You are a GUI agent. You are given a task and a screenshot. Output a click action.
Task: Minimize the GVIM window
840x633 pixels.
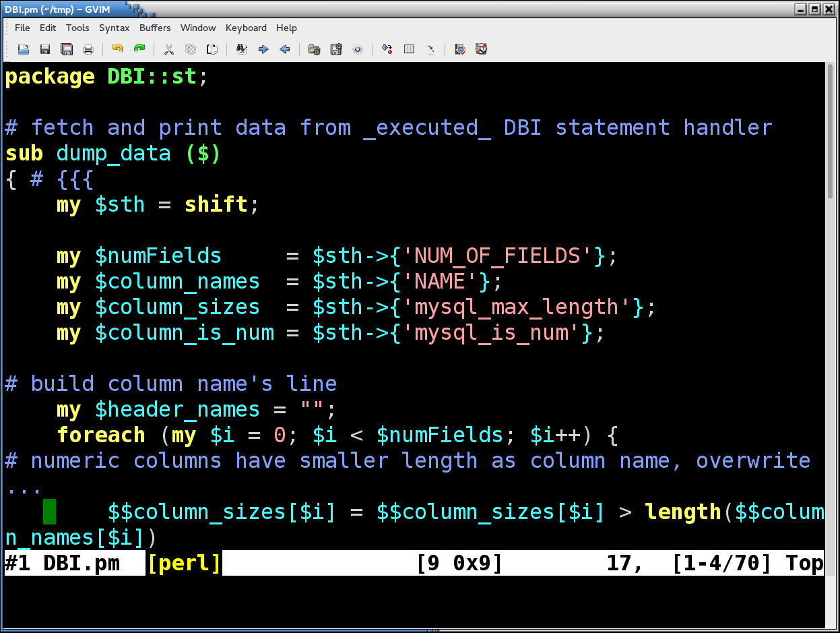pos(801,9)
